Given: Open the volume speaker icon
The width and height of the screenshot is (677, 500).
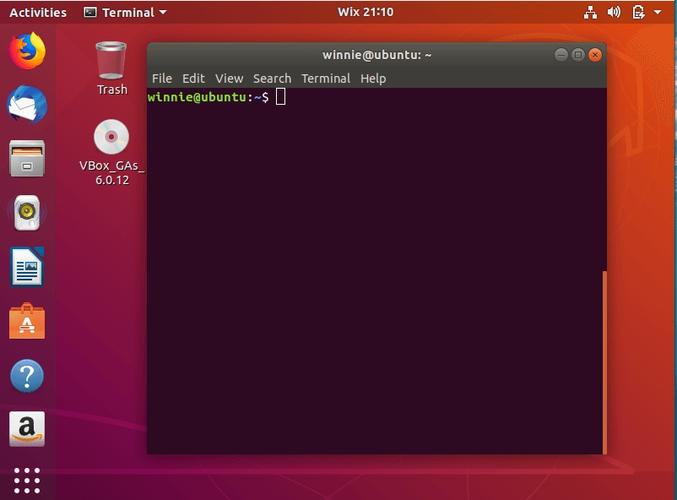Looking at the screenshot, I should coord(614,12).
